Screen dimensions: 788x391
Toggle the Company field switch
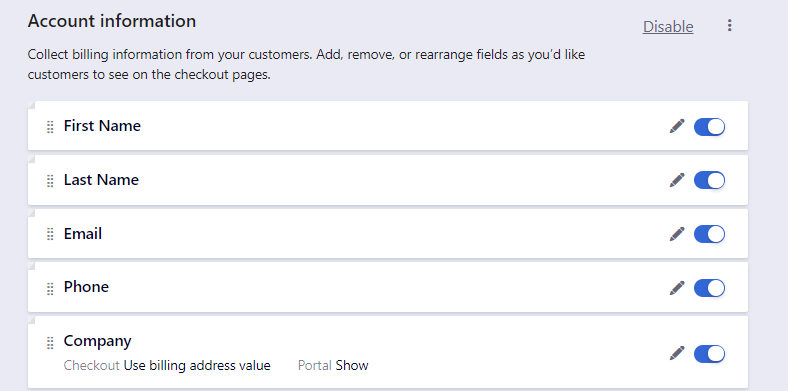pos(709,354)
